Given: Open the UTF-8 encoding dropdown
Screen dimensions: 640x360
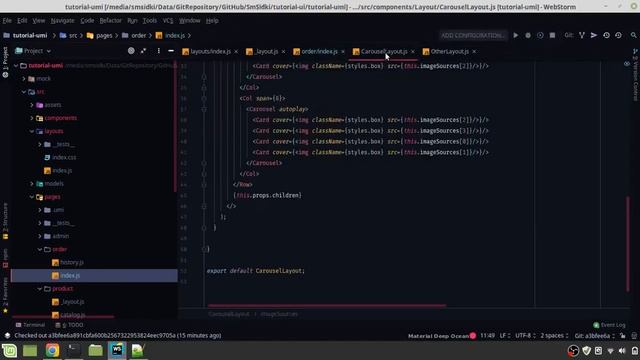Looking at the screenshot, I should [x=525, y=336].
